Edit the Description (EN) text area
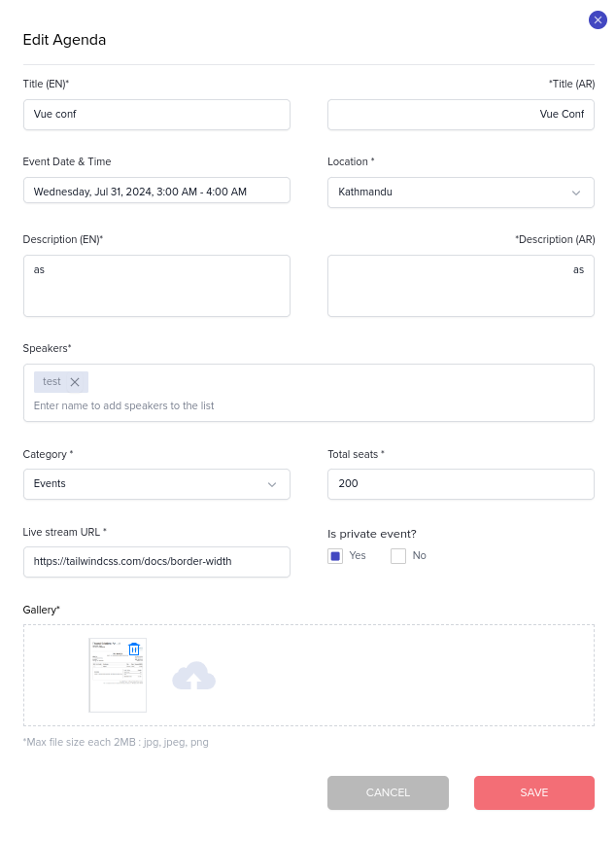The height and width of the screenshot is (842, 616). pyautogui.click(x=156, y=286)
